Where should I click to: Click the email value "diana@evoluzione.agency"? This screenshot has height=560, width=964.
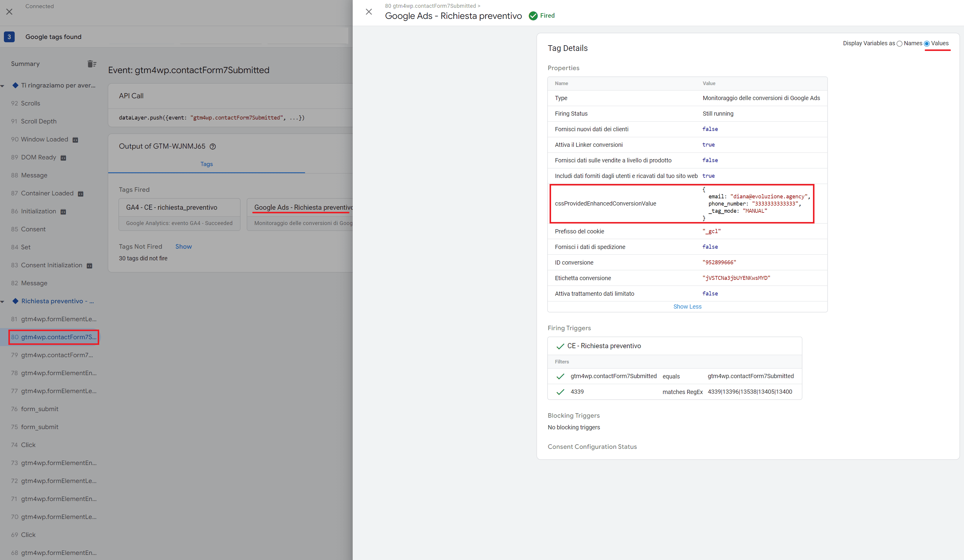pyautogui.click(x=769, y=197)
